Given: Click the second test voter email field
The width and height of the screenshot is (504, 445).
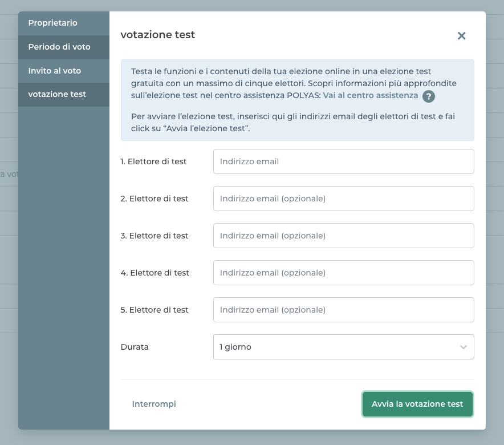Looking at the screenshot, I should (343, 199).
